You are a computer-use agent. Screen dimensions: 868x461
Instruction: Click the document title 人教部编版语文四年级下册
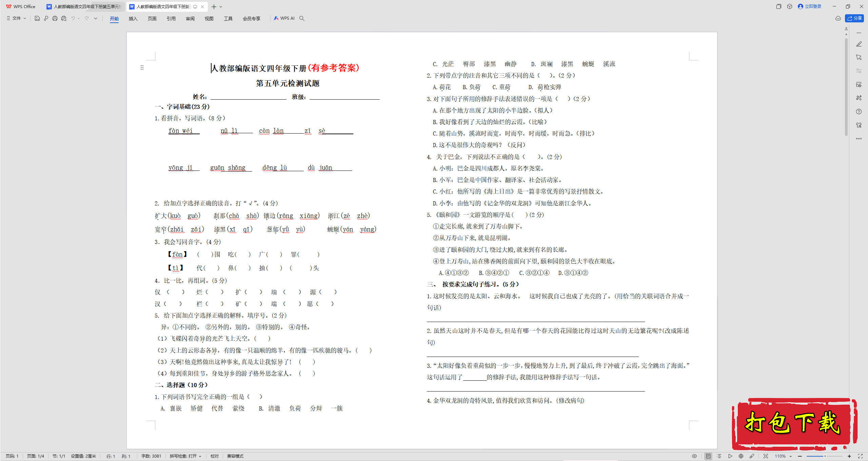(259, 68)
